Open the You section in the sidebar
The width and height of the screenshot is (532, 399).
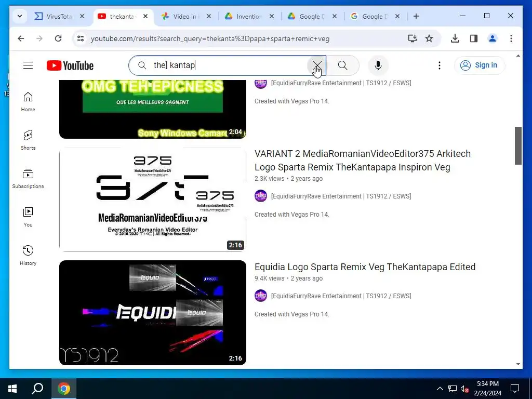(28, 217)
